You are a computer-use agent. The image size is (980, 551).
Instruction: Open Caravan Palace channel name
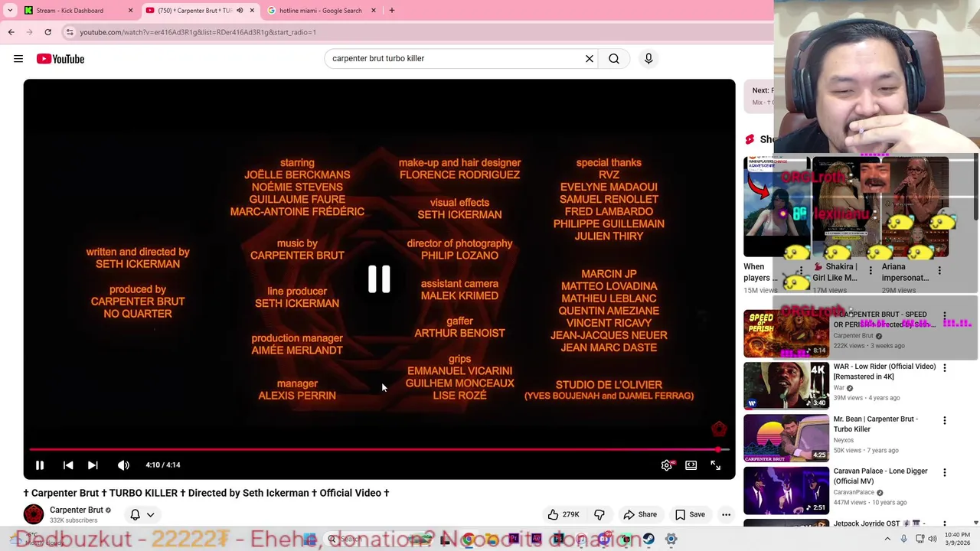853,493
